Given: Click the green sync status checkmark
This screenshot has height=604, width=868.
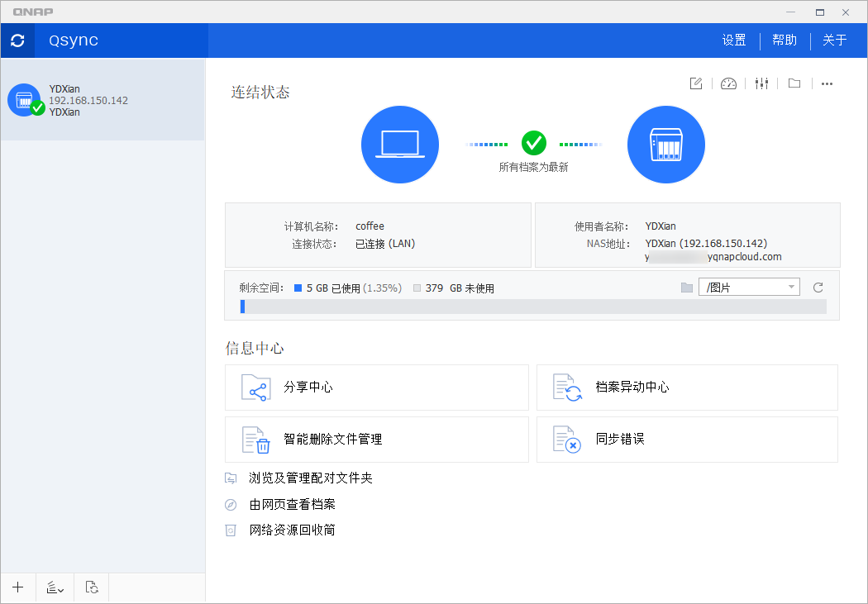Looking at the screenshot, I should tap(534, 144).
